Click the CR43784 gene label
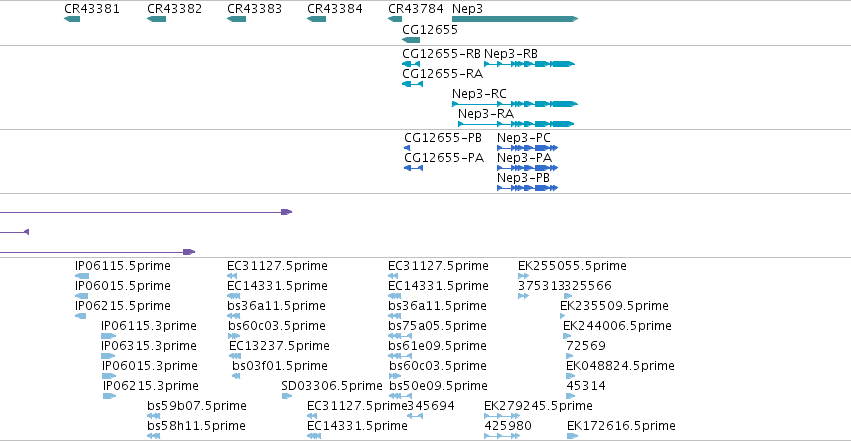 [x=416, y=9]
